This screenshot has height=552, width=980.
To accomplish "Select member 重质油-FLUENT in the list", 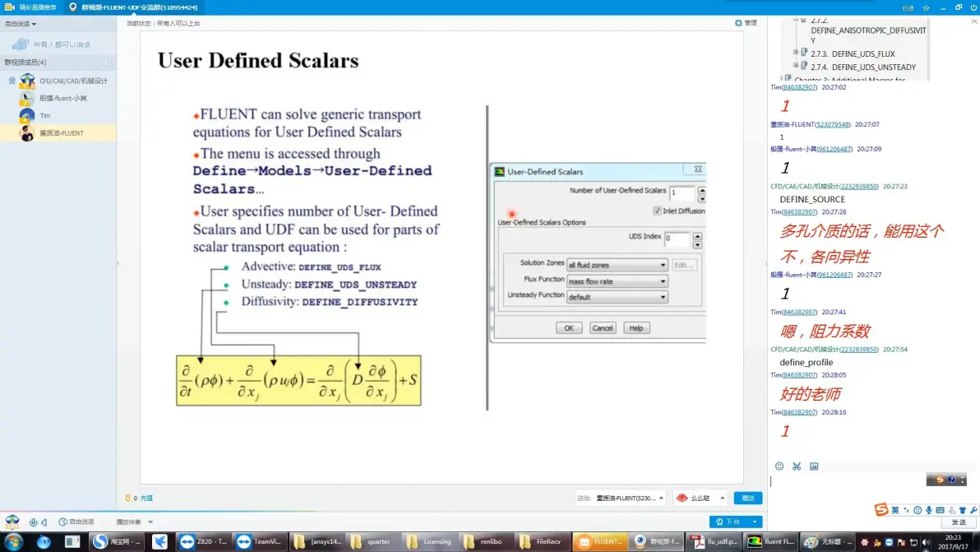I will 58,133.
